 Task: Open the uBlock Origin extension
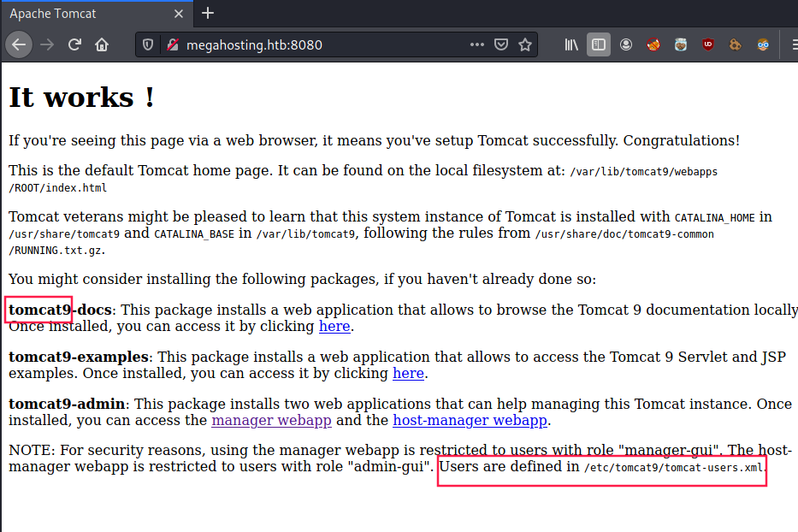tap(708, 44)
